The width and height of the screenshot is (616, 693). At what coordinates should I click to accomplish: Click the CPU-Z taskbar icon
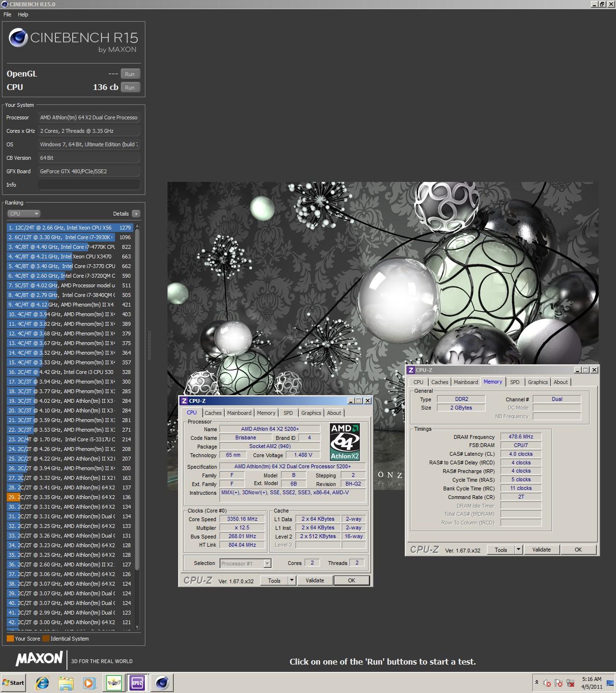(137, 682)
